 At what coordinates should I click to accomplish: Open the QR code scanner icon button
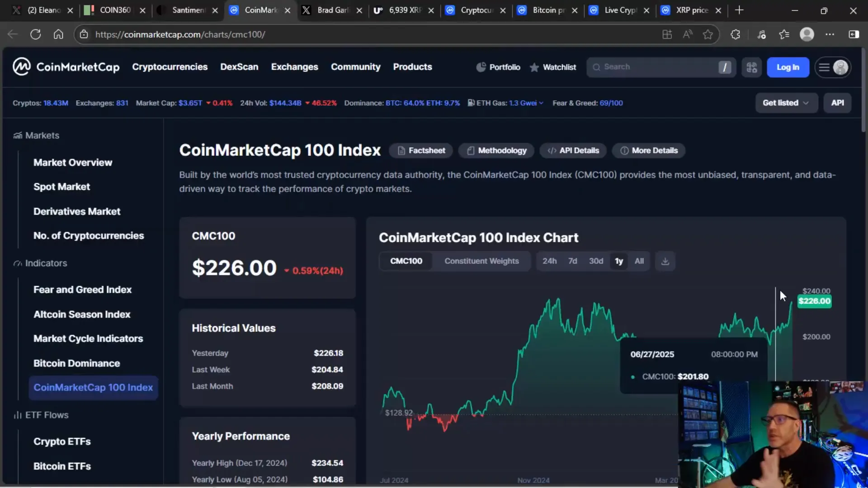click(x=752, y=67)
